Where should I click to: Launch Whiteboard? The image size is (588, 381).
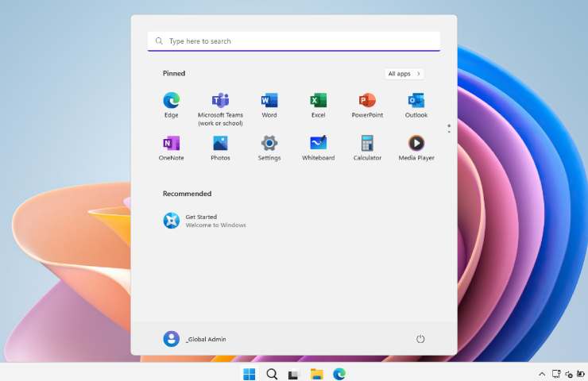coord(318,148)
